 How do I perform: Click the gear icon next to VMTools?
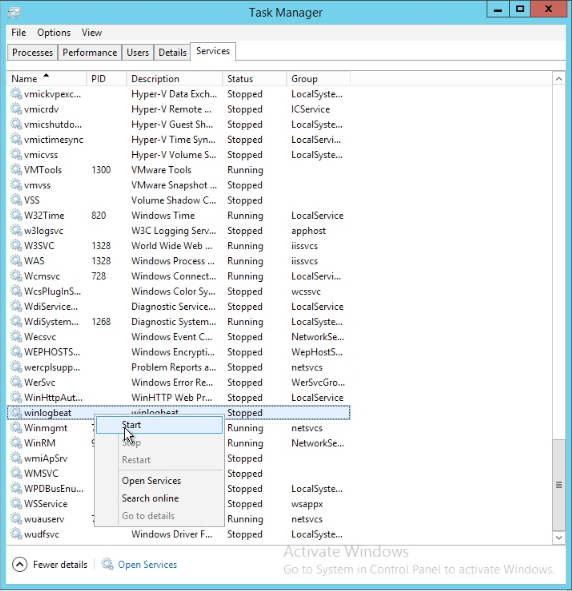pyautogui.click(x=16, y=170)
